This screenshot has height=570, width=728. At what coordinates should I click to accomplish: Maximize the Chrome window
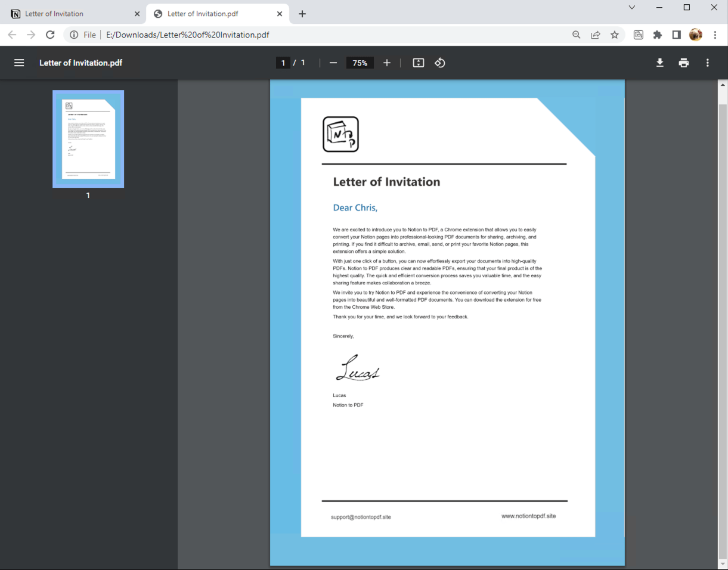pyautogui.click(x=687, y=7)
